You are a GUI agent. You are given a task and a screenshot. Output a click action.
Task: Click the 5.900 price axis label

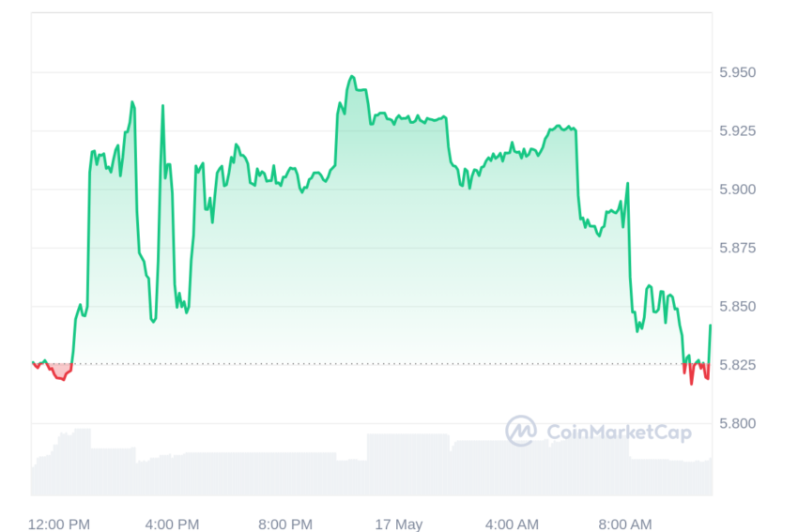tap(737, 190)
